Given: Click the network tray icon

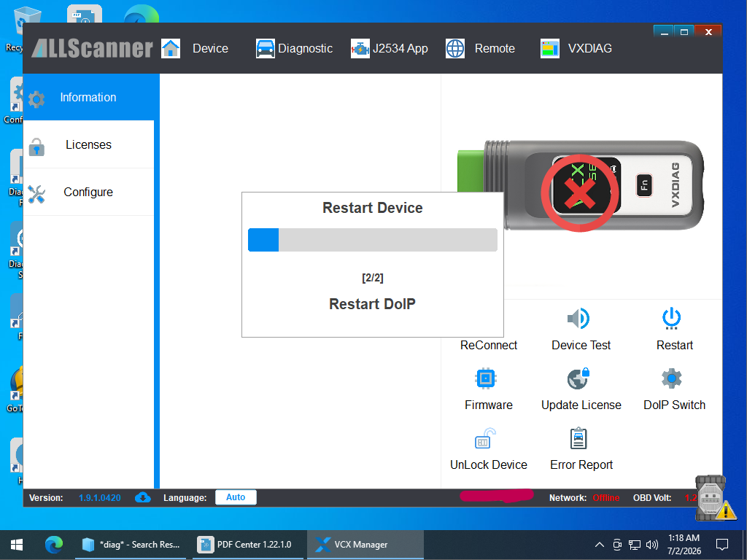Looking at the screenshot, I should 635,544.
